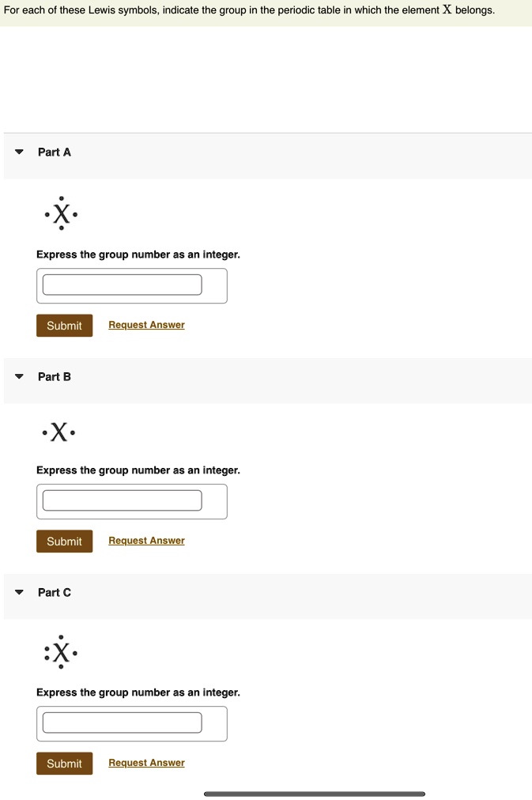Submit the Part C answer
Screen dimensions: 532x800
pos(64,763)
